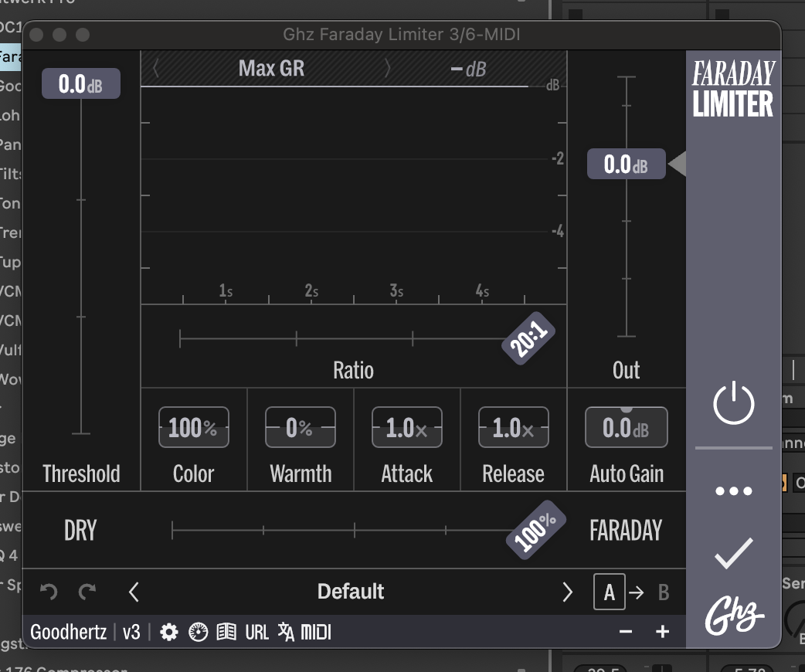The height and width of the screenshot is (672, 805).
Task: Click the undo arrow icon
Action: pyautogui.click(x=48, y=591)
